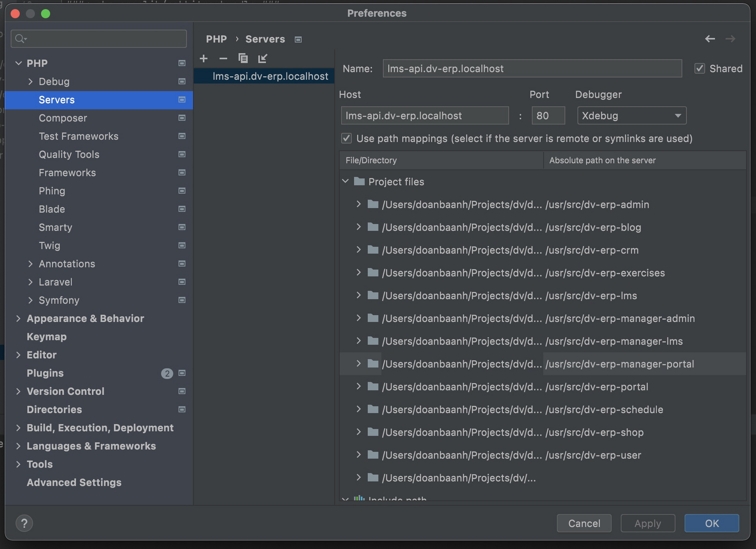This screenshot has width=756, height=549.
Task: Click the project icon on Test Frameworks row
Action: coord(182,136)
